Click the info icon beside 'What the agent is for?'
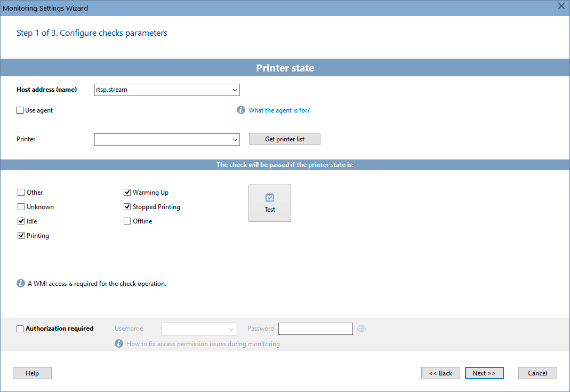Screen dimensions: 570x392 tap(240, 110)
